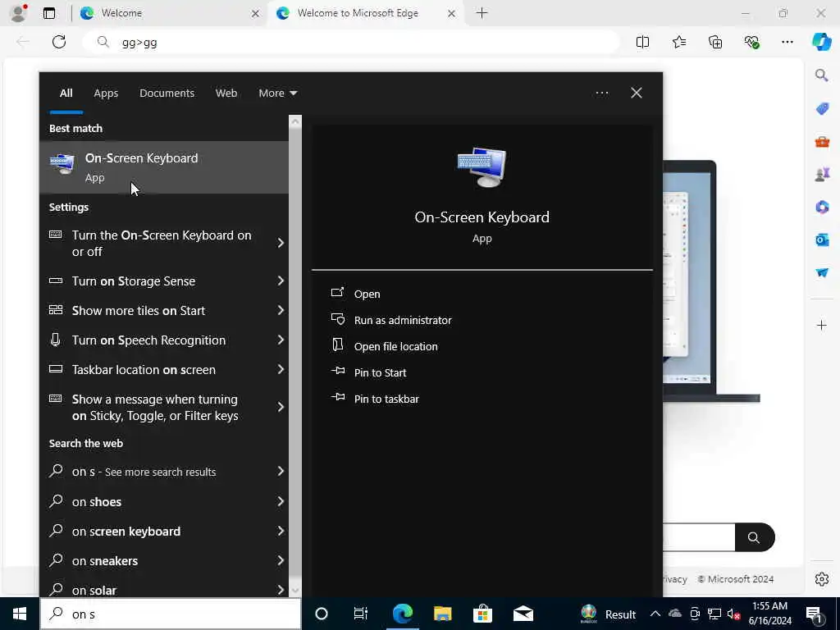This screenshot has width=840, height=630.
Task: Open search panel options ellipsis
Action: (602, 94)
